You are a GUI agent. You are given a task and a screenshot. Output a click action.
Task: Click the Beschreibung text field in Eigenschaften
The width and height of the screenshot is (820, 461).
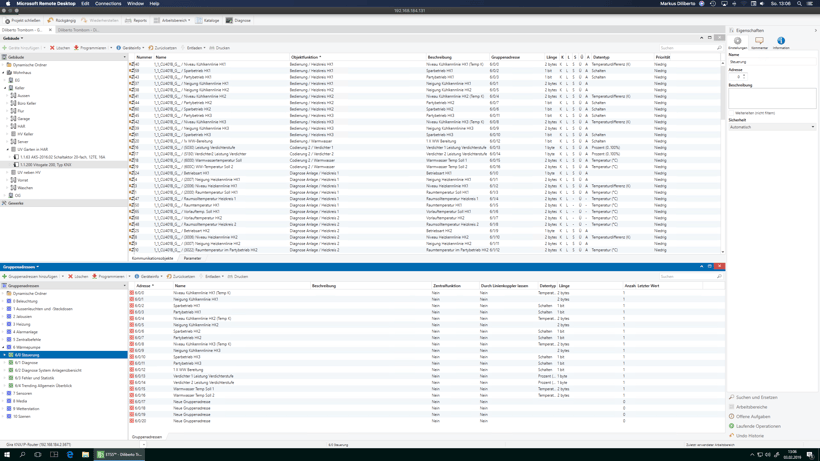tap(771, 99)
